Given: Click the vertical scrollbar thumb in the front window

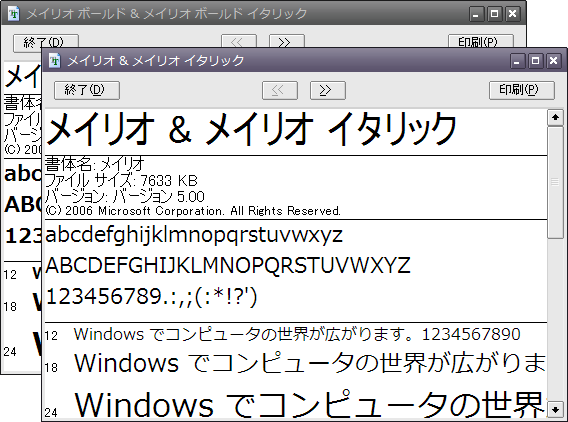Looking at the screenshot, I should [x=555, y=182].
